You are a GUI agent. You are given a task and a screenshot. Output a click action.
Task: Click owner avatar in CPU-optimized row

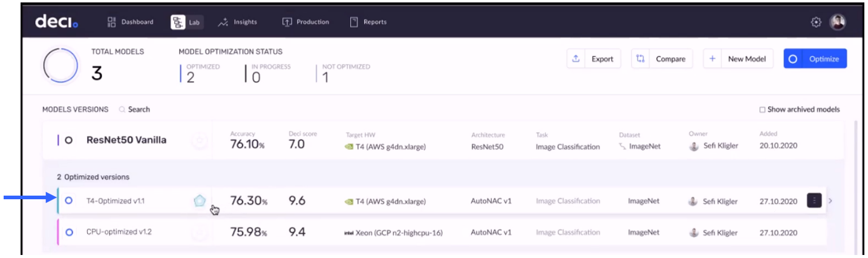(694, 233)
